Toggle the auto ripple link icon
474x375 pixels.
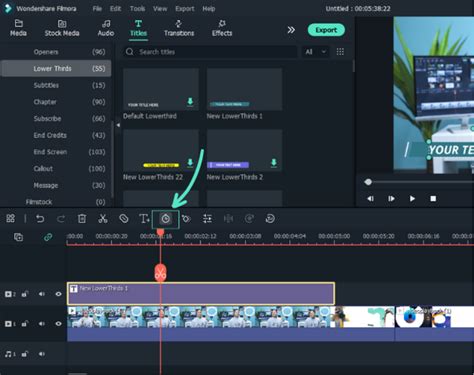48,237
